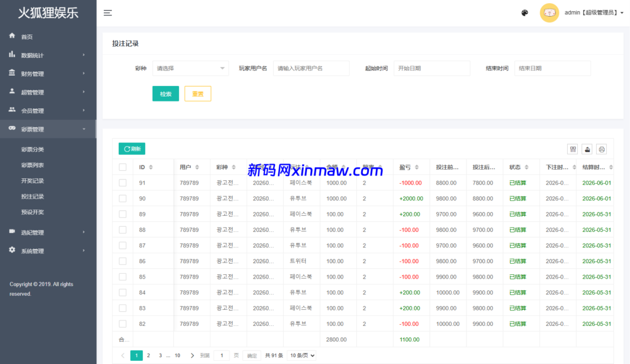Viewport: 630px width, 364px height.
Task: Click the green 检索 search button
Action: [x=165, y=93]
